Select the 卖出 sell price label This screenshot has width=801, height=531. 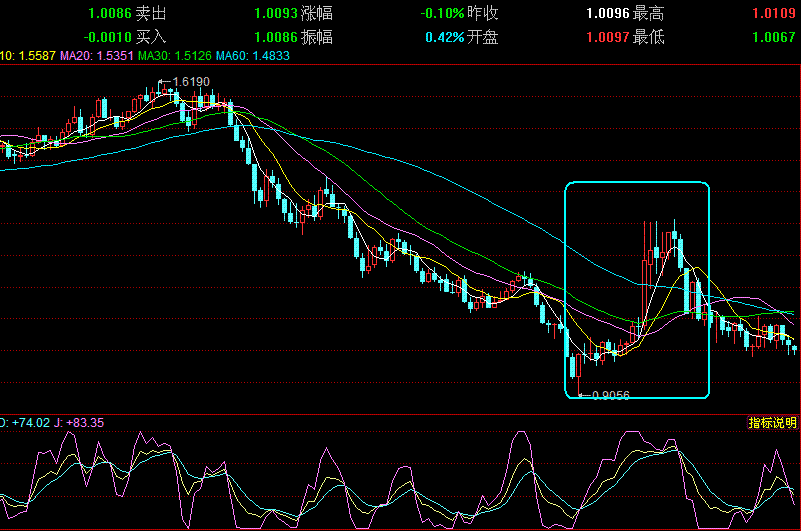point(151,15)
